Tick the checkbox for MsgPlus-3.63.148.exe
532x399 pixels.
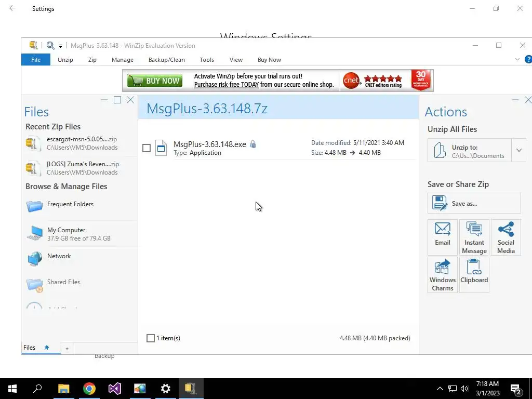146,148
